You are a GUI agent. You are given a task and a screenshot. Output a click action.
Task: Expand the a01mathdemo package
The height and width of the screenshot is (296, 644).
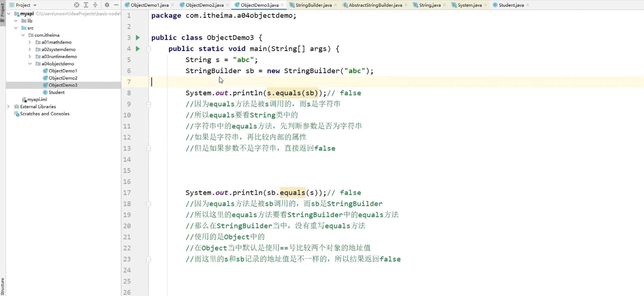click(30, 42)
